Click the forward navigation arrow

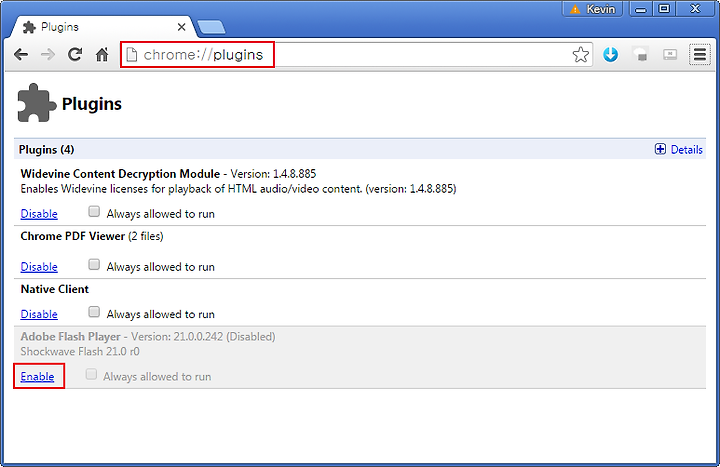[x=48, y=55]
